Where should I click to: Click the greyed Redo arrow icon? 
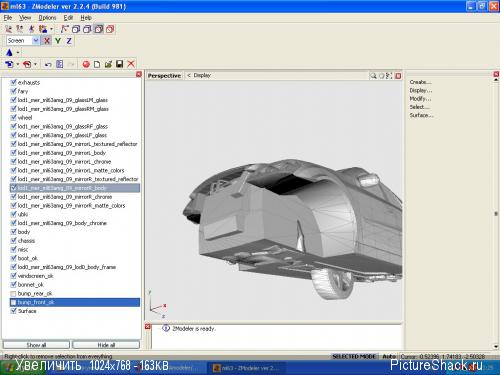pyautogui.click(x=71, y=64)
